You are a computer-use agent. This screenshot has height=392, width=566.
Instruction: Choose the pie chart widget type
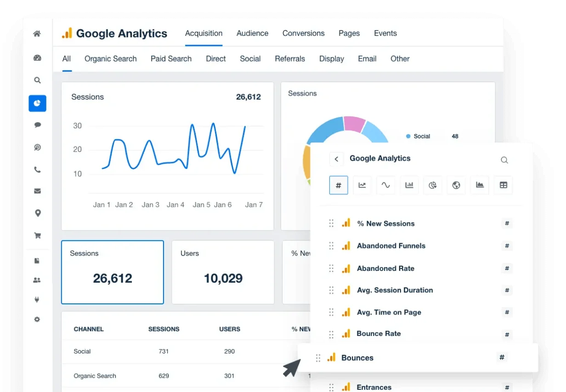[432, 185]
